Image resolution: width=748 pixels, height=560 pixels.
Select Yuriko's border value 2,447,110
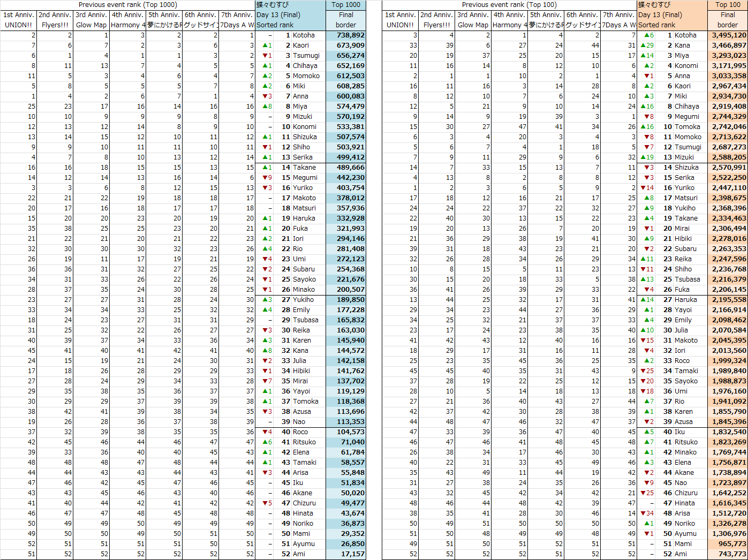click(728, 188)
